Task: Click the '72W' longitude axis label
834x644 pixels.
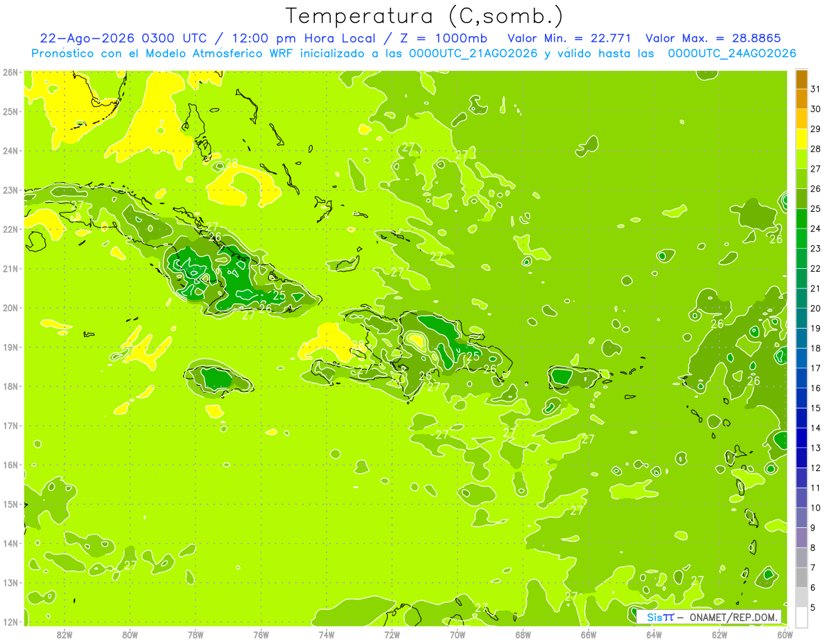Action: pyautogui.click(x=392, y=634)
